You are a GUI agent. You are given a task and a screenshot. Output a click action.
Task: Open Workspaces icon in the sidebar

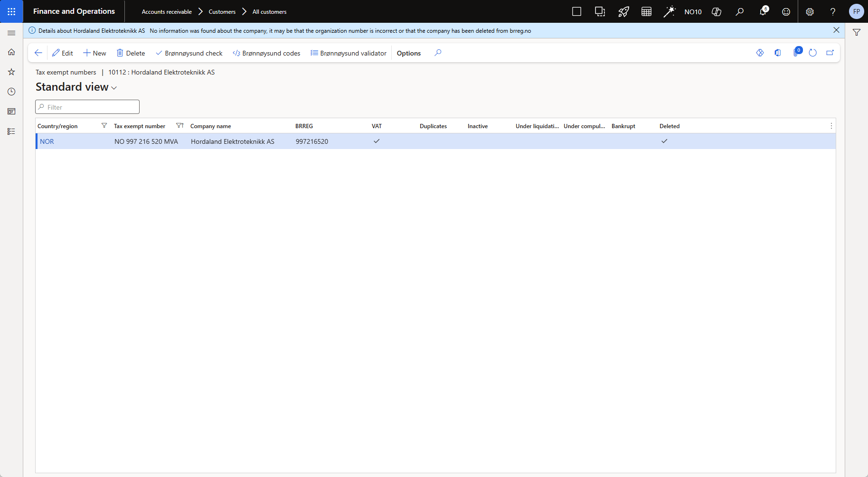pos(11,112)
